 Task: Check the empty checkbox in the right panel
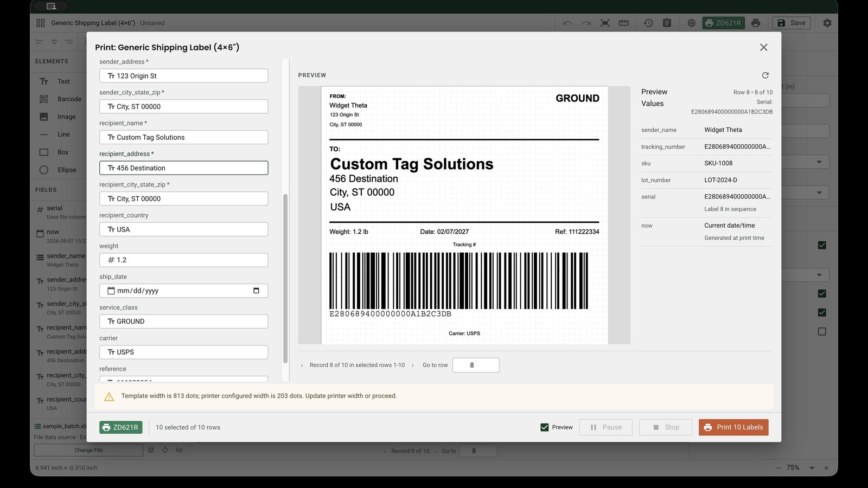pyautogui.click(x=822, y=331)
